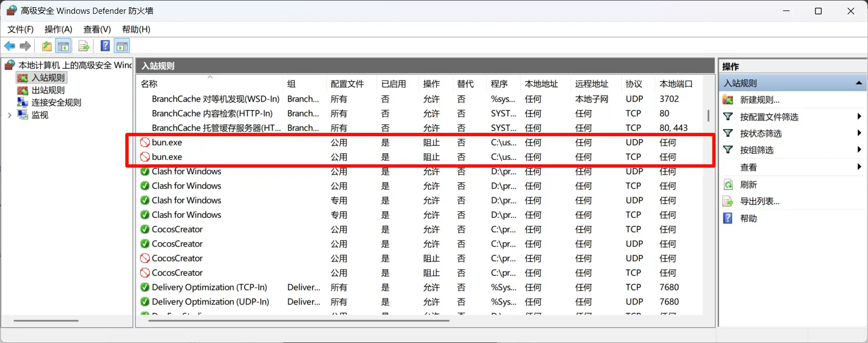Open the 操作(A) menu
868x343 pixels.
(58, 29)
